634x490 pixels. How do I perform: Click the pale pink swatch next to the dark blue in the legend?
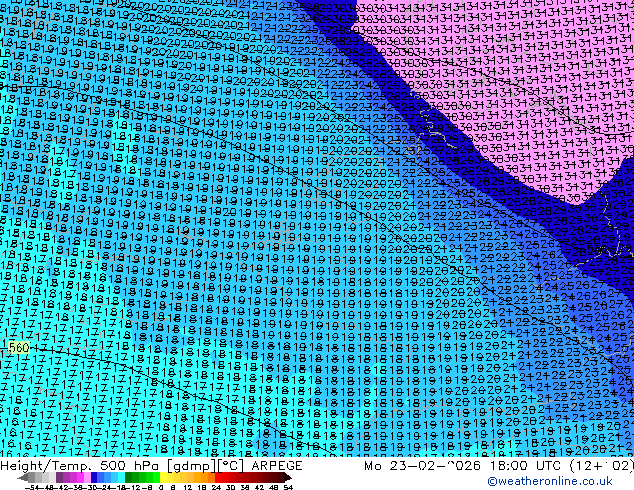[x=87, y=477]
